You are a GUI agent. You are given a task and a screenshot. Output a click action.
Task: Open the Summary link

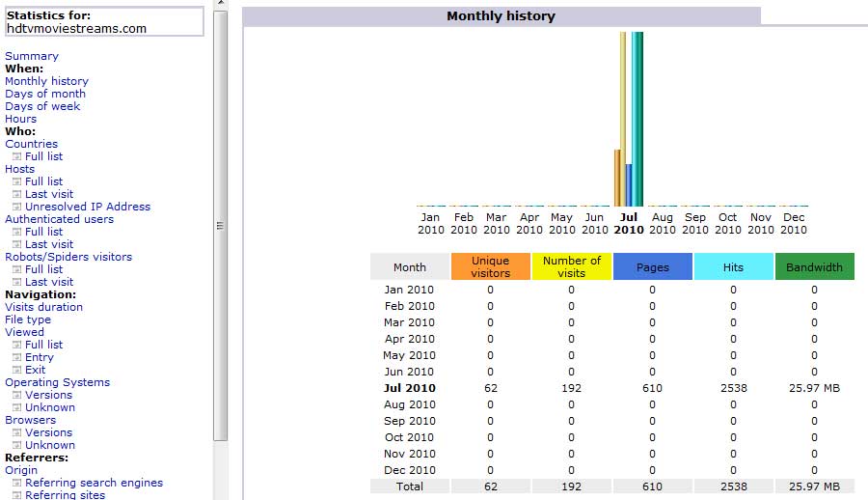point(32,56)
